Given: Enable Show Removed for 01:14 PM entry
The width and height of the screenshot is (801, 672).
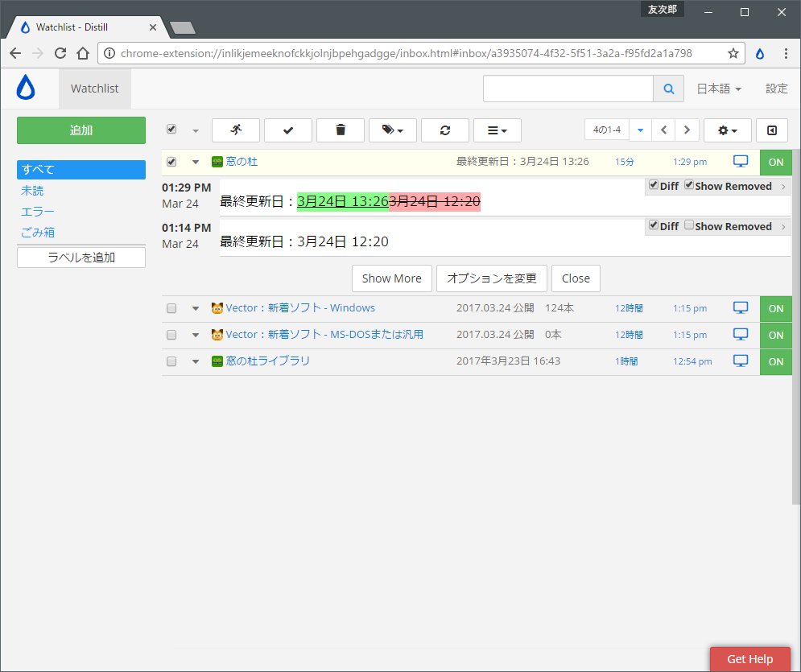Looking at the screenshot, I should (689, 225).
